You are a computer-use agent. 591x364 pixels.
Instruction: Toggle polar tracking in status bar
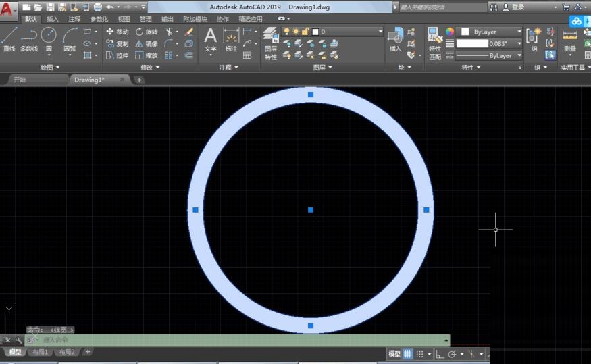[x=453, y=354]
